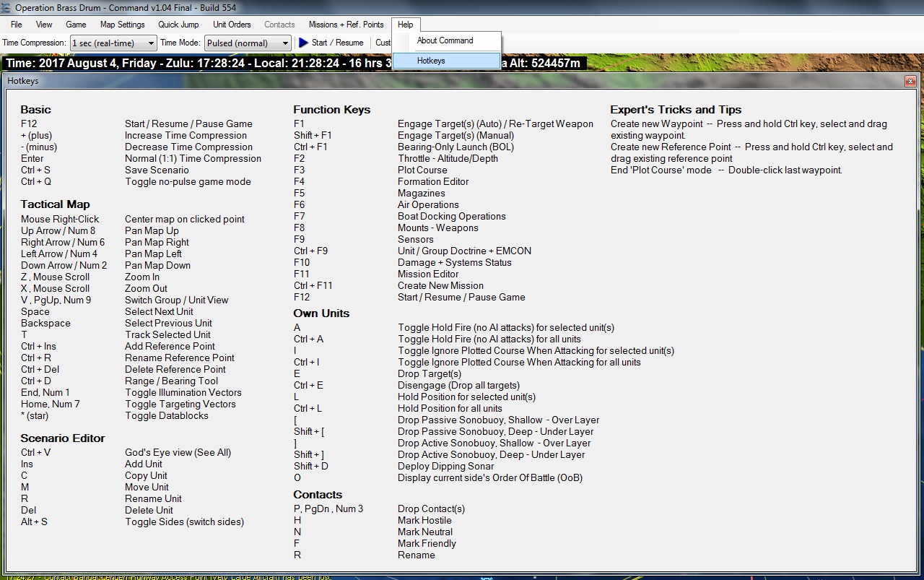Image resolution: width=924 pixels, height=580 pixels.
Task: Click the 'Formation Editor' text
Action: pos(433,181)
